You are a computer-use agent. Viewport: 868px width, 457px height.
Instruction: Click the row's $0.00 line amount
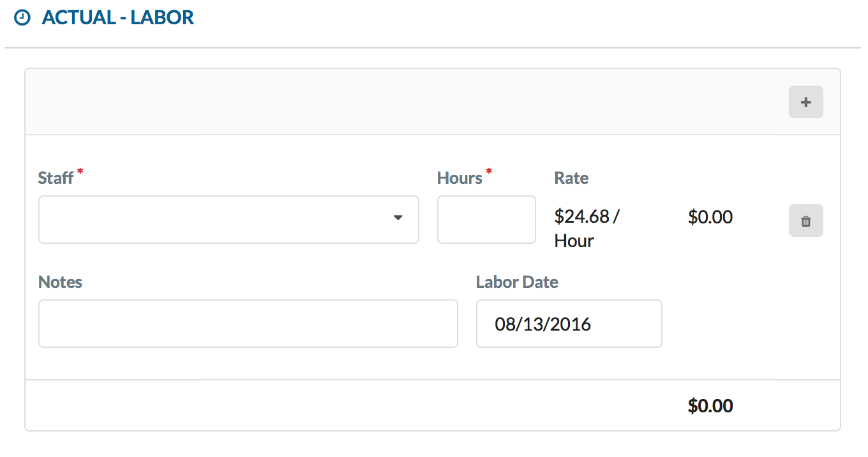[x=710, y=217]
